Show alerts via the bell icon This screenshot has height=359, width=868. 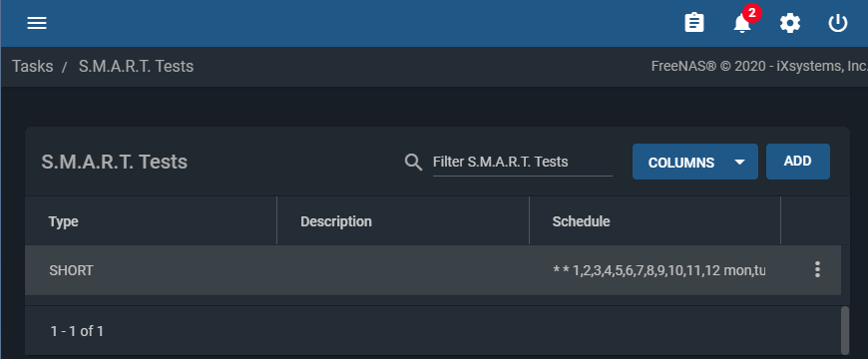(741, 24)
